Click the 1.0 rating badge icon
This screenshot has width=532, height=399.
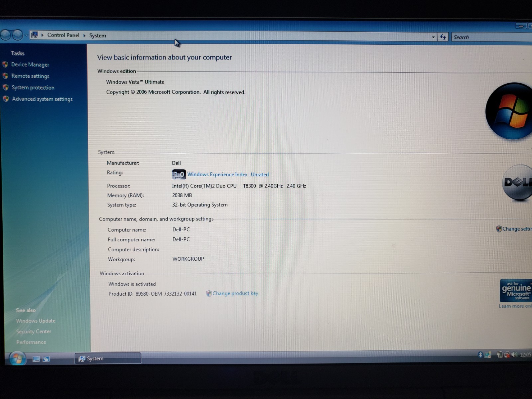pyautogui.click(x=179, y=174)
